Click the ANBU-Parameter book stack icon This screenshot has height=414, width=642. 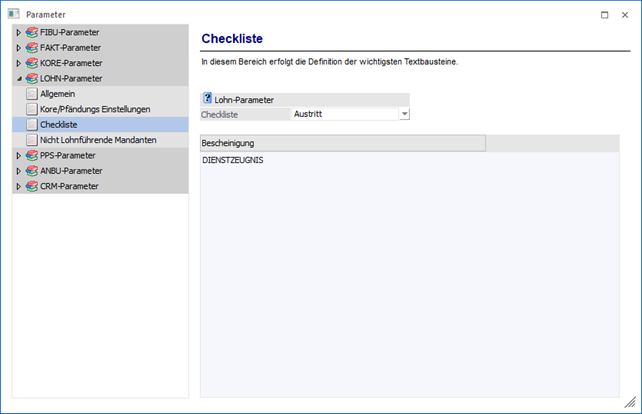32,171
